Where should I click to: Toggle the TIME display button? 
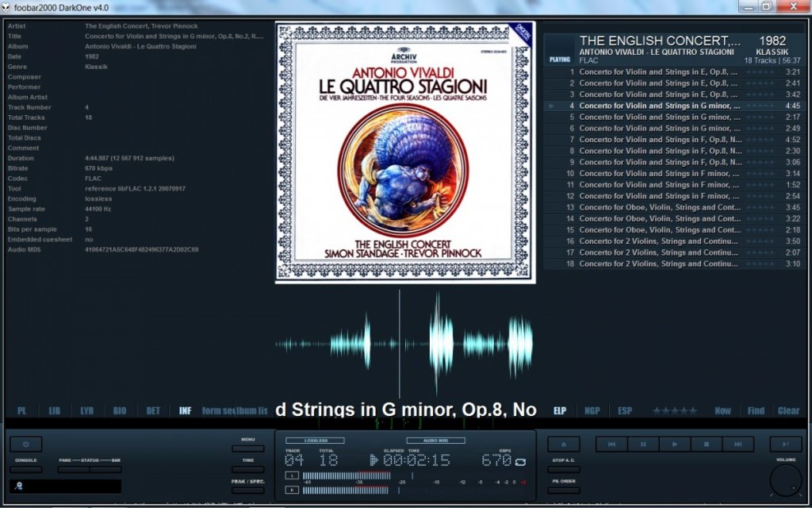(248, 469)
